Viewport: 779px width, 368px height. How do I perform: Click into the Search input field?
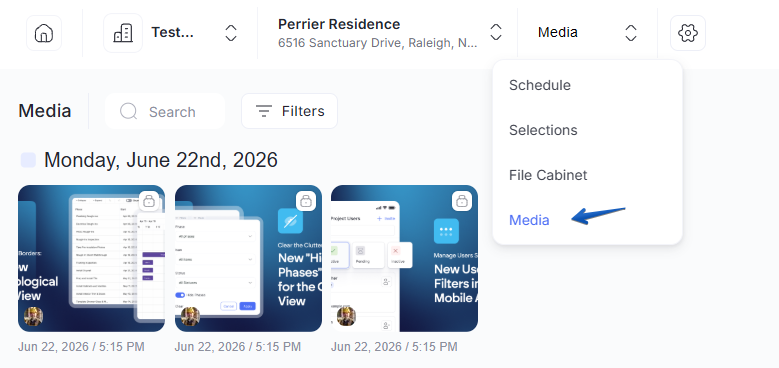pos(165,111)
